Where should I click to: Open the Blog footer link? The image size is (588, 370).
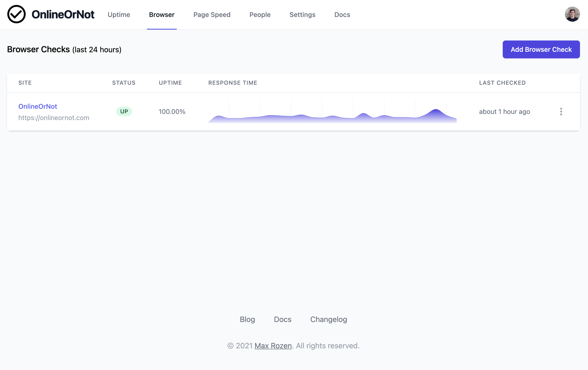tap(247, 319)
